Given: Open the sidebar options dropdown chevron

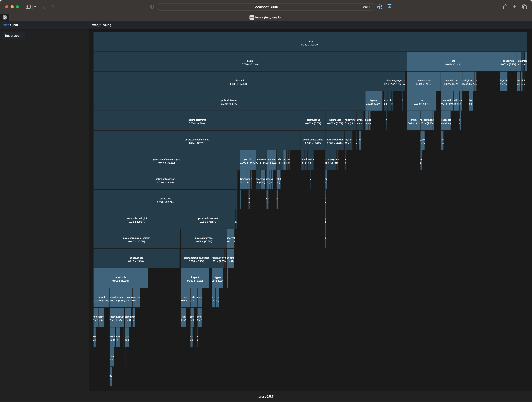Looking at the screenshot, I should (35, 7).
